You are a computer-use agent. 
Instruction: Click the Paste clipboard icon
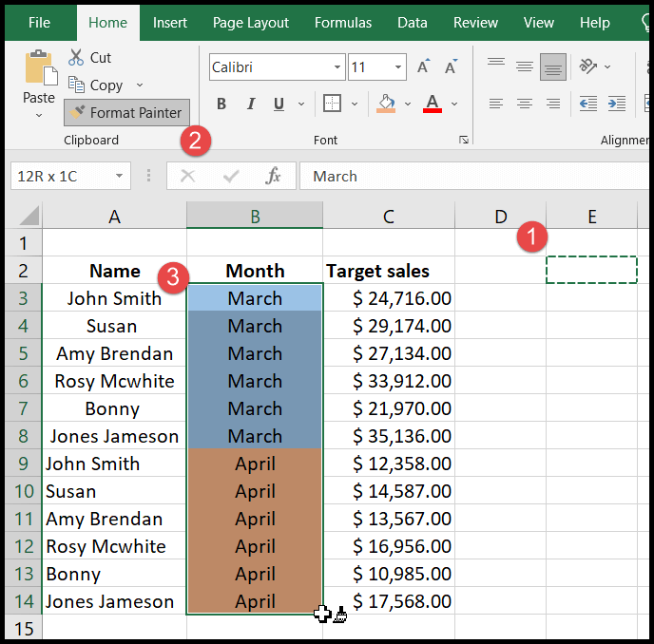click(41, 67)
